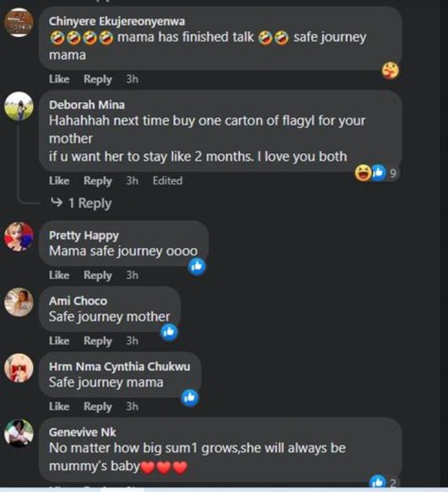Like Ami Choco's comment
This screenshot has height=492, width=448.
coord(59,341)
